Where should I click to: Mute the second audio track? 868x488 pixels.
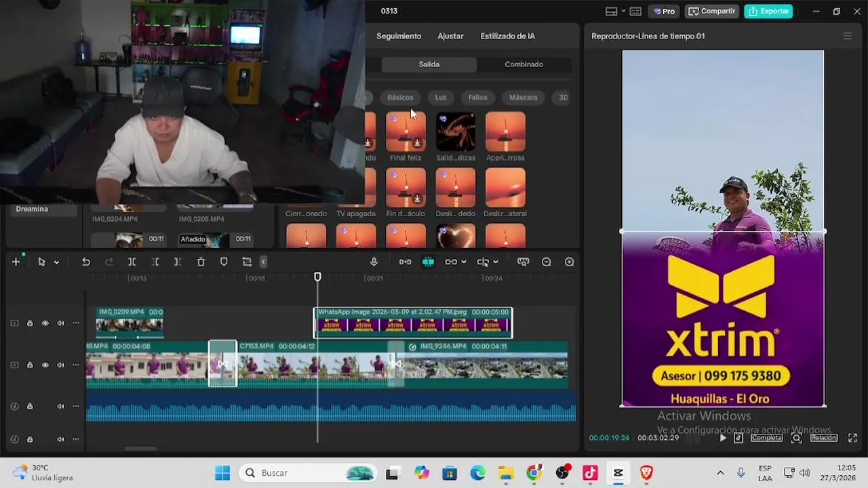coord(60,439)
